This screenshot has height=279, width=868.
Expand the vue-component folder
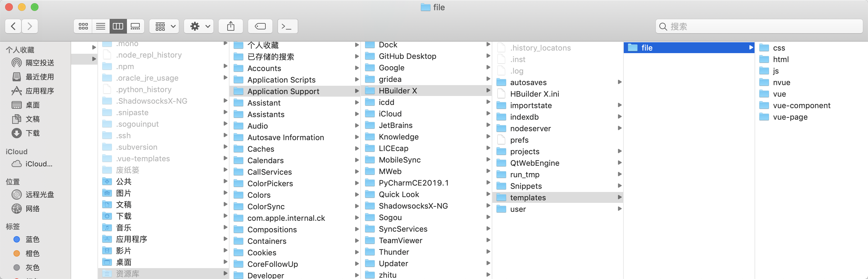[801, 106]
